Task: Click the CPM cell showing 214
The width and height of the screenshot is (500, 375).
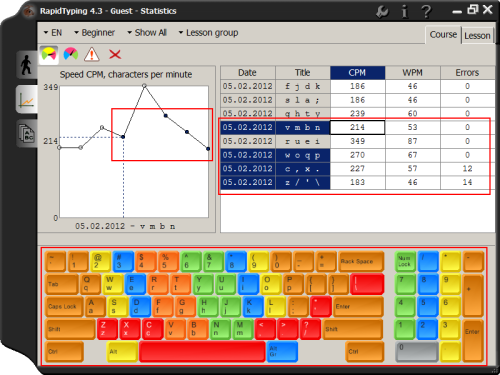Action: tap(357, 127)
